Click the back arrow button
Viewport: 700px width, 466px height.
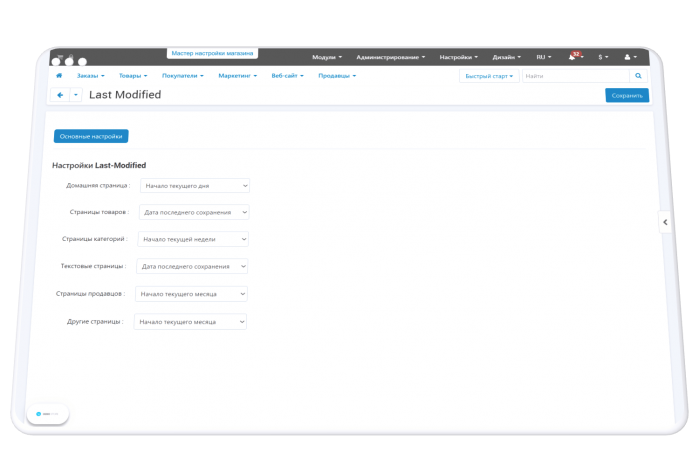pyautogui.click(x=60, y=95)
